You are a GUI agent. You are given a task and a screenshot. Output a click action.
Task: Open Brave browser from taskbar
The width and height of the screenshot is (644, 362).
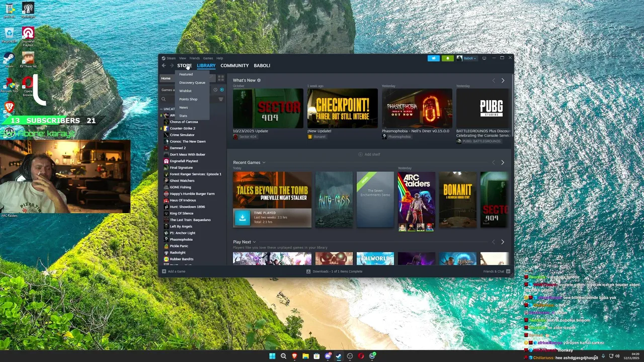point(294,356)
